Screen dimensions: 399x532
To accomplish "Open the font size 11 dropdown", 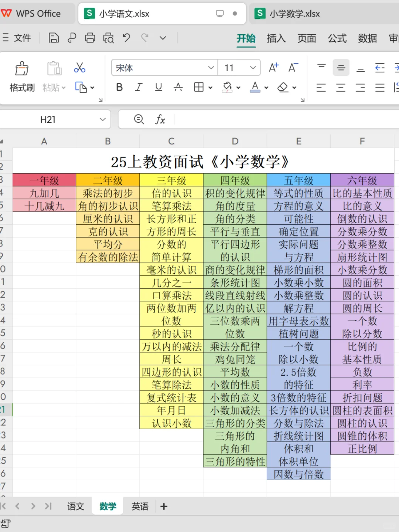I will click(x=253, y=68).
